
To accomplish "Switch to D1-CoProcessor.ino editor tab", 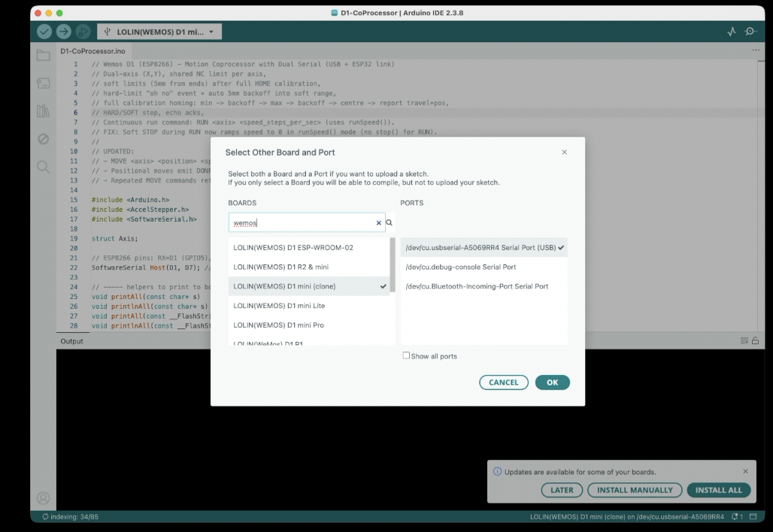I will [x=92, y=51].
